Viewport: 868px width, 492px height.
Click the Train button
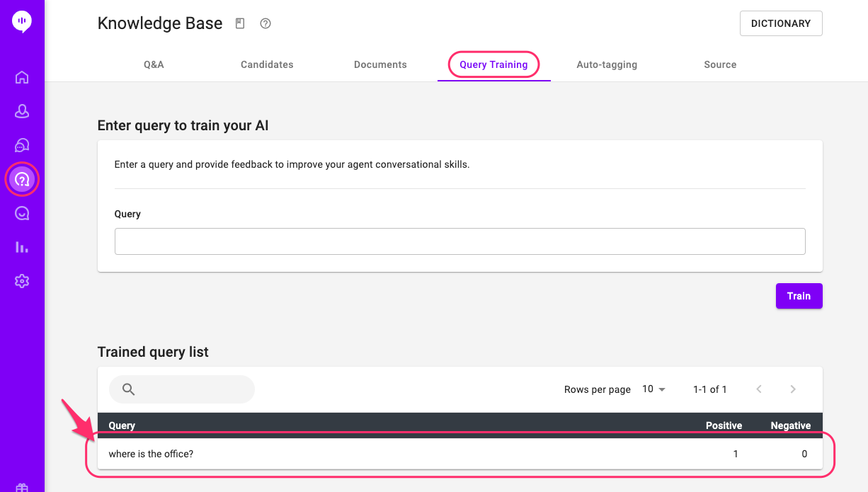pyautogui.click(x=799, y=296)
